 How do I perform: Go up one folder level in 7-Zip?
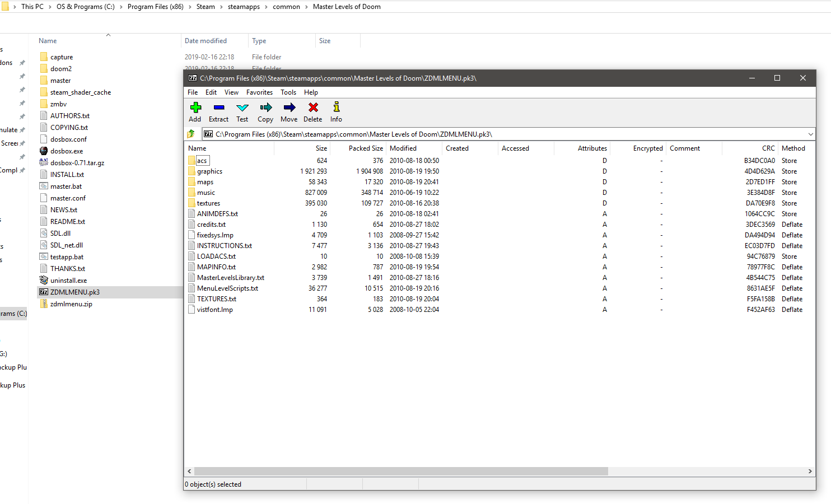tap(191, 134)
